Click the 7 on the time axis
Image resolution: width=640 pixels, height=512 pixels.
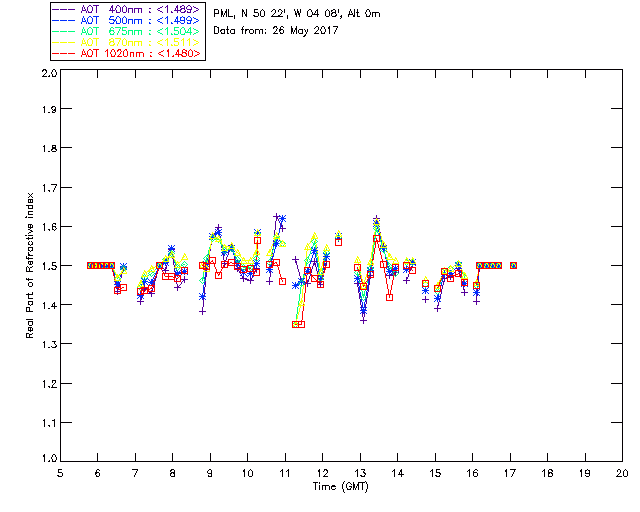135,473
